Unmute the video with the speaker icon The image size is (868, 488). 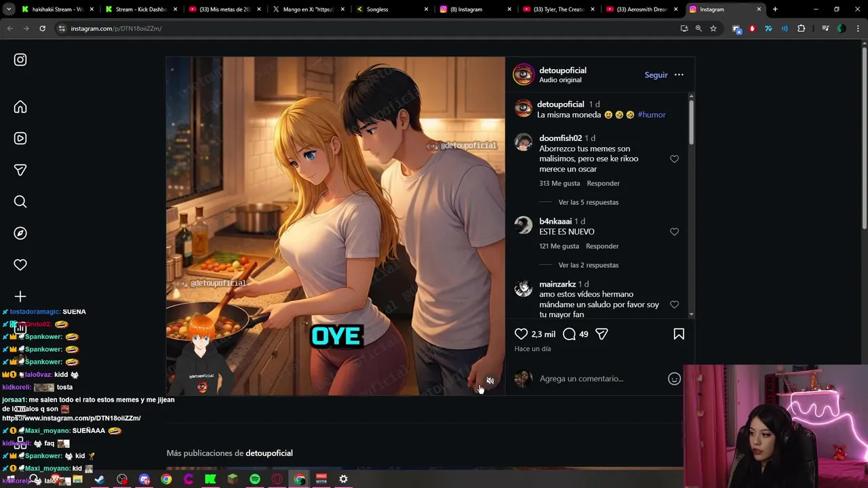tap(490, 380)
